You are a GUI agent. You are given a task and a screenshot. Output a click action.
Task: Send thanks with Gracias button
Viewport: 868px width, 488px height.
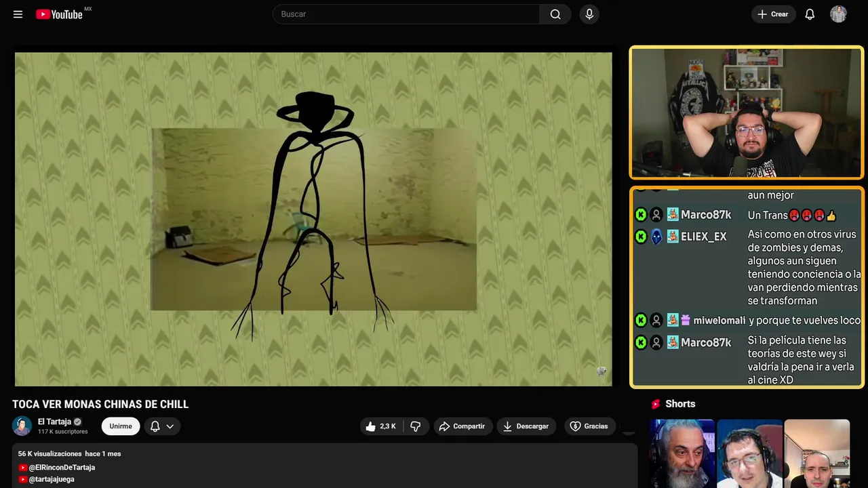coord(589,426)
